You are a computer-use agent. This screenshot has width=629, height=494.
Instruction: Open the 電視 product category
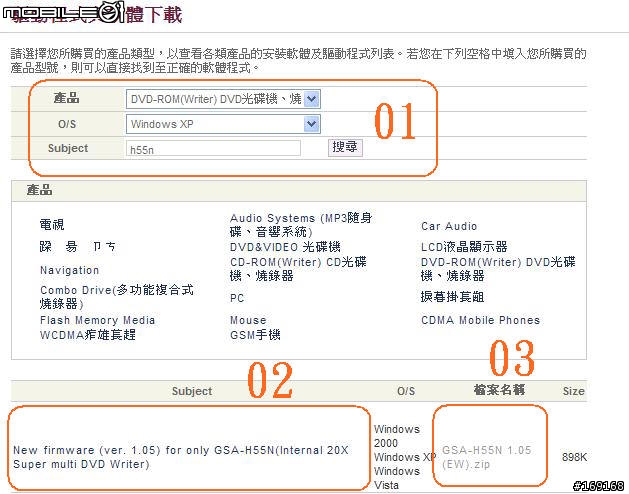click(x=52, y=225)
